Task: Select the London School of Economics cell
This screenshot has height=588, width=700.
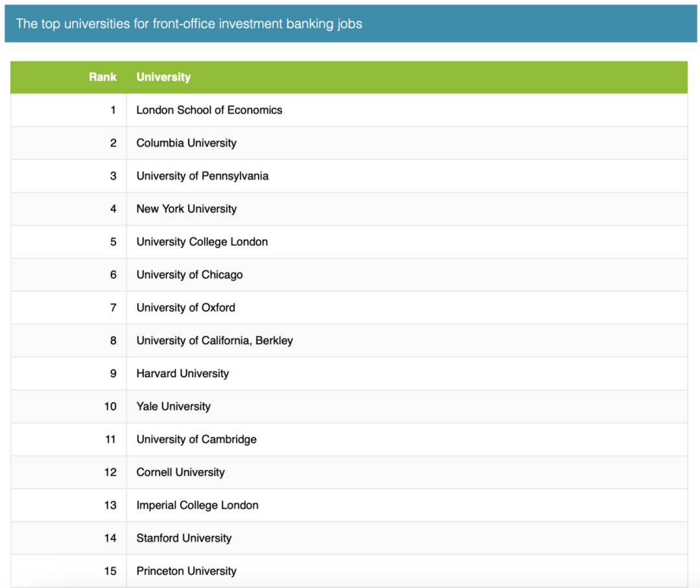Action: (x=406, y=110)
